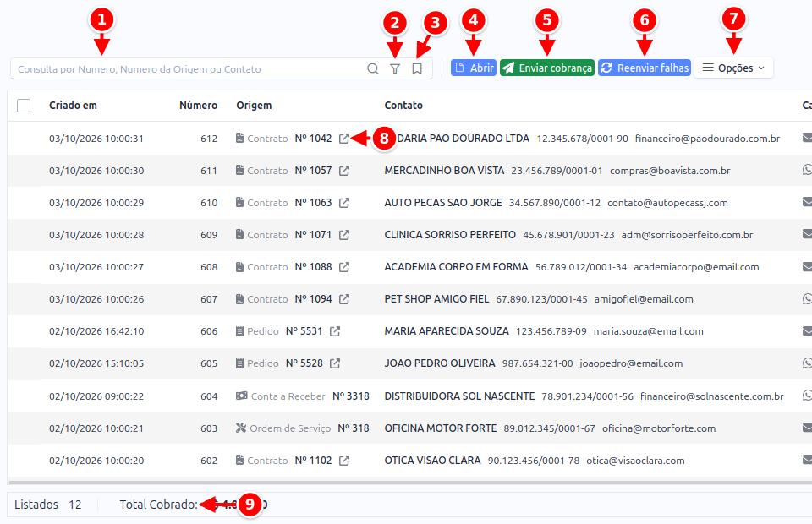The width and height of the screenshot is (812, 524).
Task: Click the bookmark saved-filters icon
Action: [x=417, y=68]
